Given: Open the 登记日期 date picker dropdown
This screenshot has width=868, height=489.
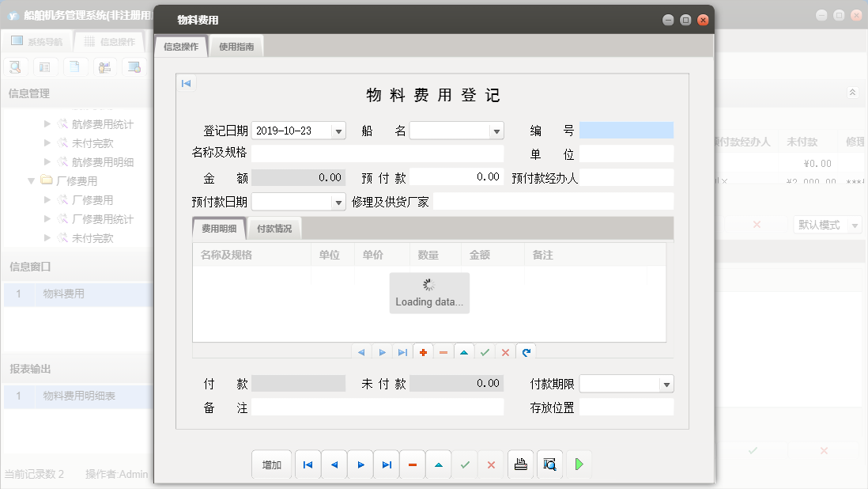Looking at the screenshot, I should [x=338, y=131].
